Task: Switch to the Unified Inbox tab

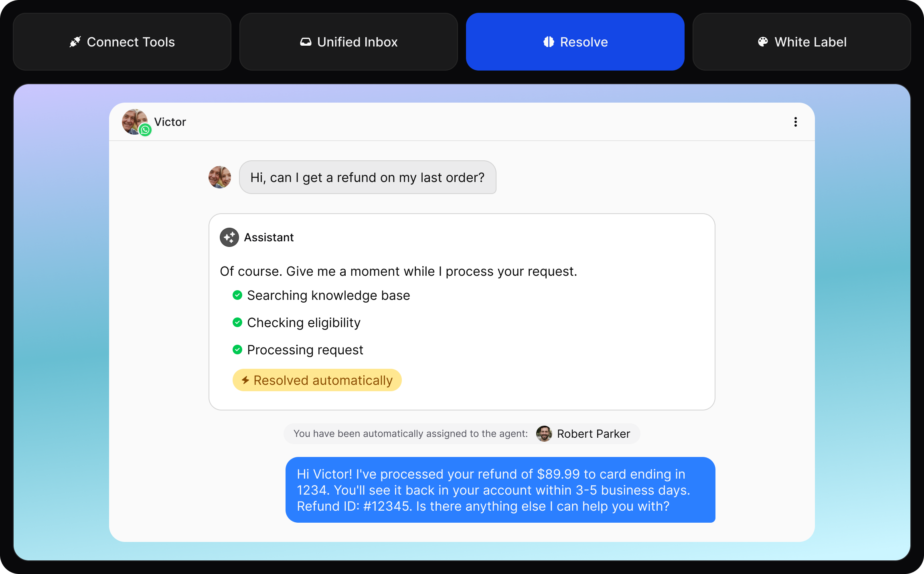Action: [349, 42]
